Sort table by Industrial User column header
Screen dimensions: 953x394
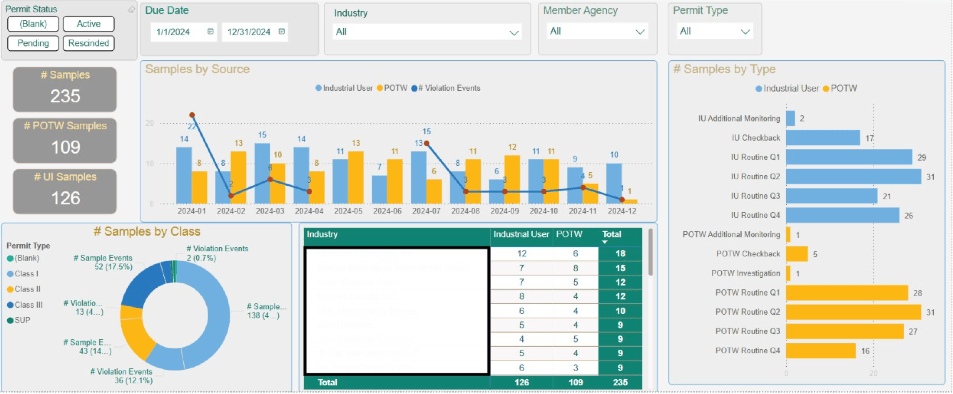tap(521, 234)
